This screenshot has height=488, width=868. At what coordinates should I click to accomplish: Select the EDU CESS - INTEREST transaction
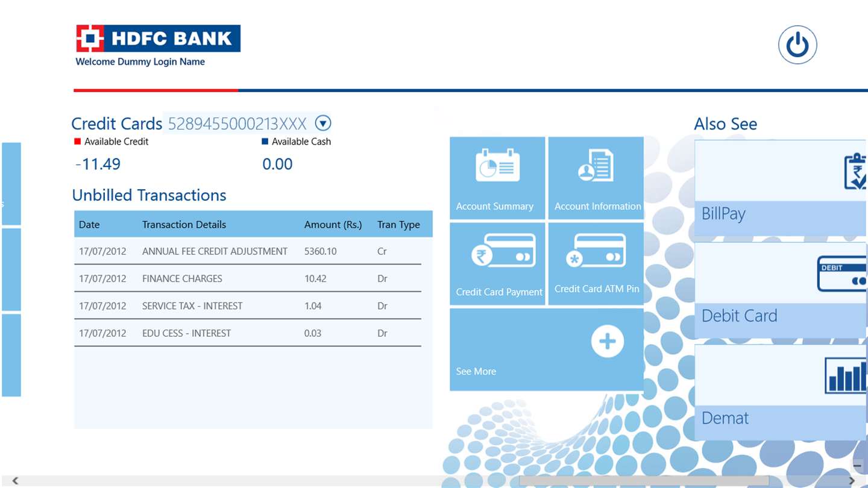tap(248, 333)
